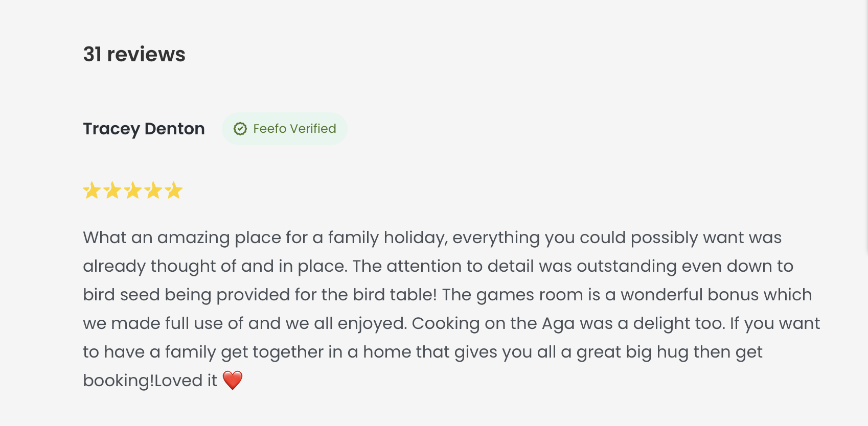Click the fifth rating star
This screenshot has height=426, width=868.
tap(174, 191)
